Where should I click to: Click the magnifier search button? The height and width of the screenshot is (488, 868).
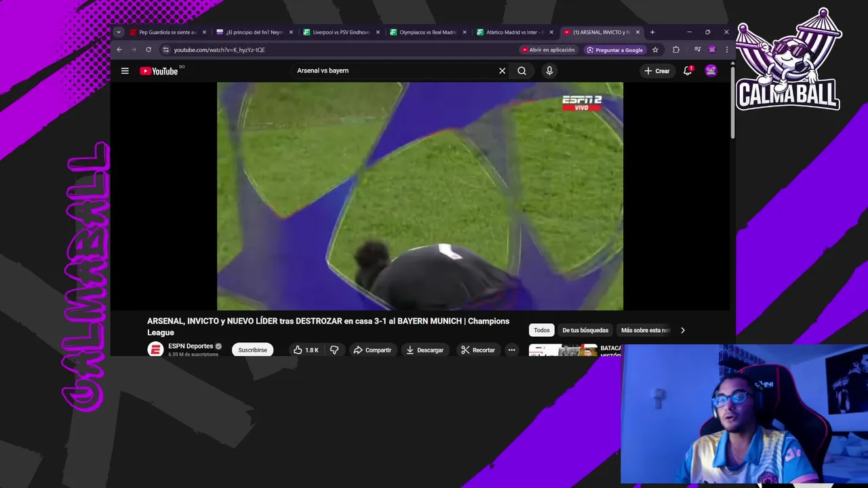coord(521,70)
